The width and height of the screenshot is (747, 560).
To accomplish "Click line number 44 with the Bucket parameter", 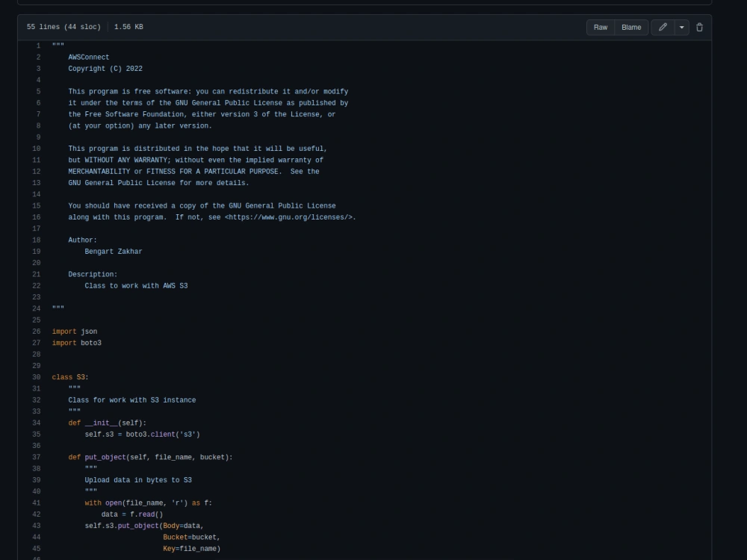I will 37,537.
